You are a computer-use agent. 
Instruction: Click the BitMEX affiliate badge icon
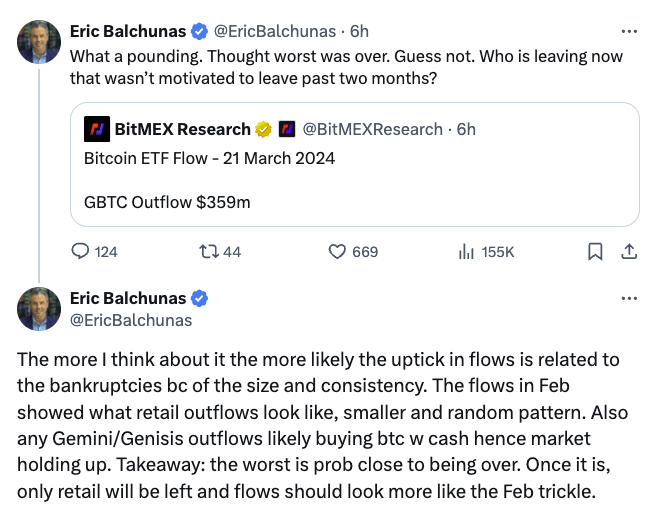coord(287,129)
